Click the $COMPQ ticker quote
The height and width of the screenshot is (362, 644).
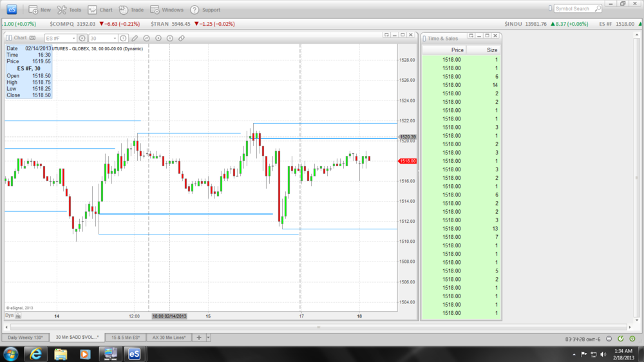click(95, 24)
